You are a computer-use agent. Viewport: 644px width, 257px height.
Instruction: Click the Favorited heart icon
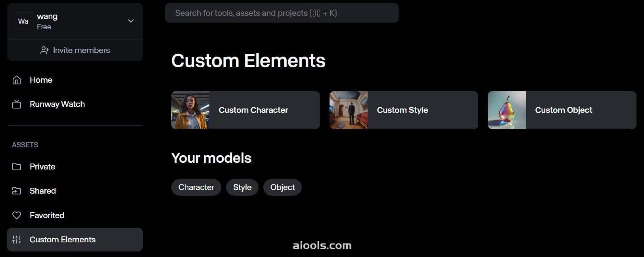point(17,215)
